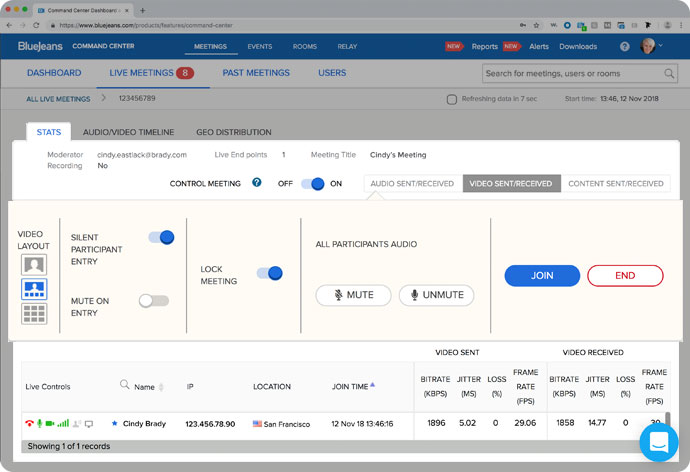
Task: Open the user avatar dropdown menu
Action: (651, 46)
